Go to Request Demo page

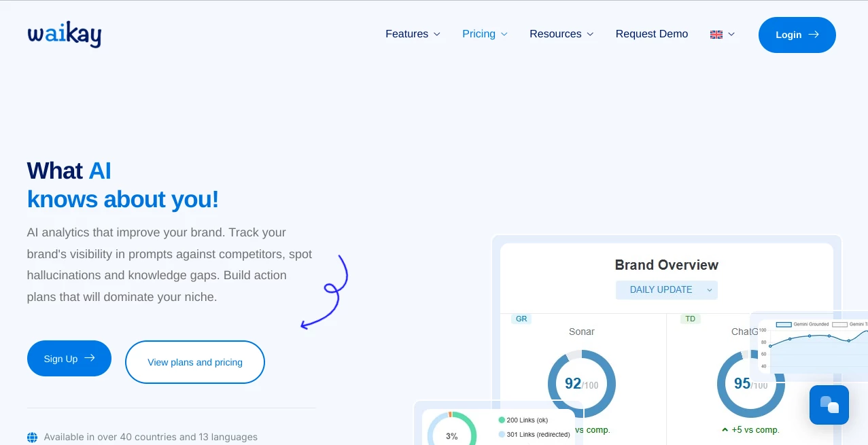(652, 34)
